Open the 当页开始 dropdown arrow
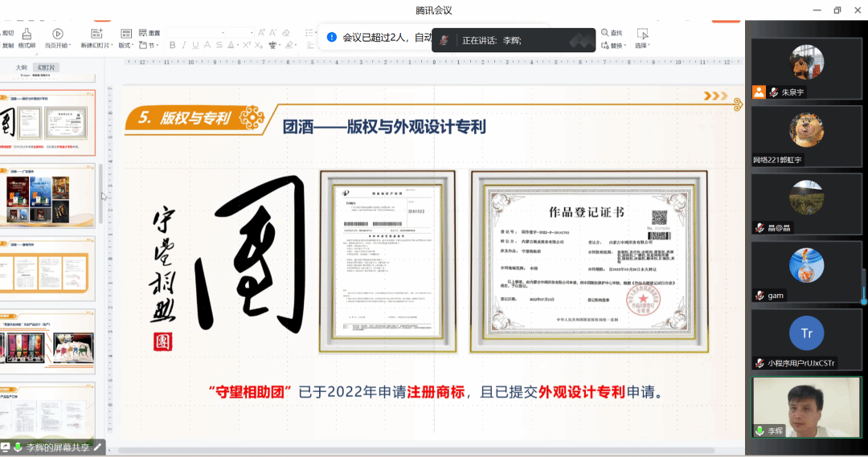 pos(70,45)
